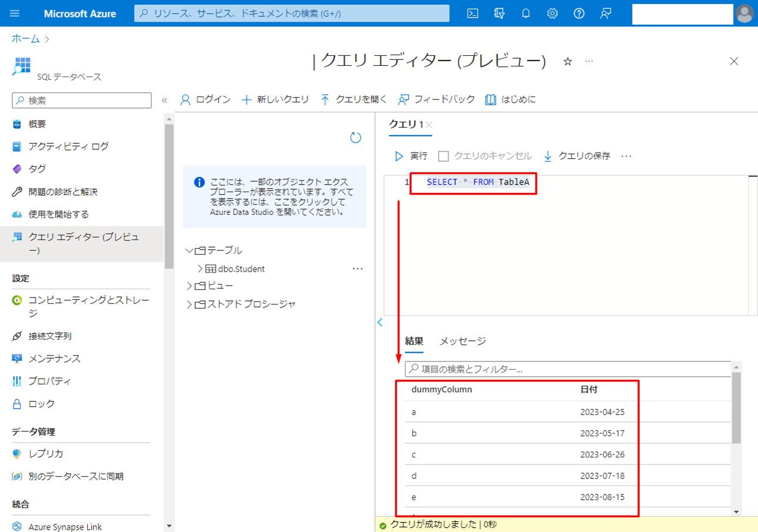Open the settings gear in top bar
The image size is (758, 532).
552,14
